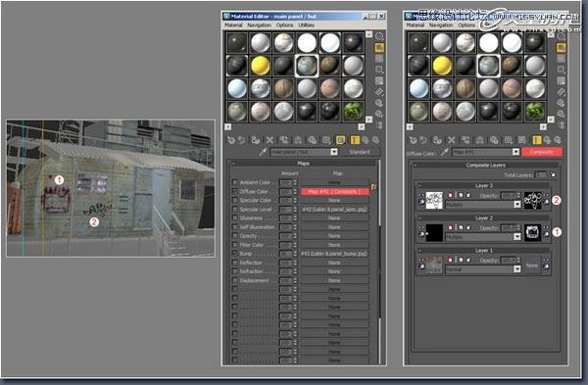Uncheck the Bump map checkbox
Image resolution: width=588 pixels, height=385 pixels.
coord(235,254)
